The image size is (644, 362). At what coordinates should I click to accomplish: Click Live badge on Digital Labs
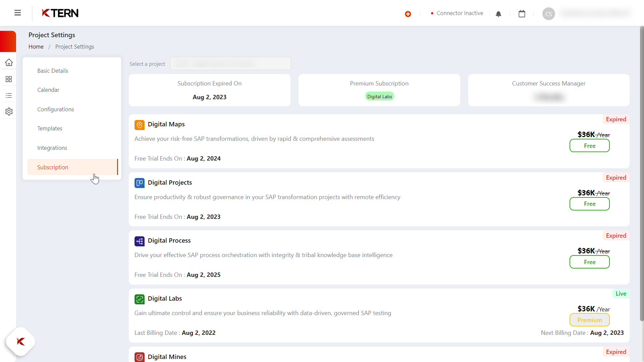coord(621,294)
